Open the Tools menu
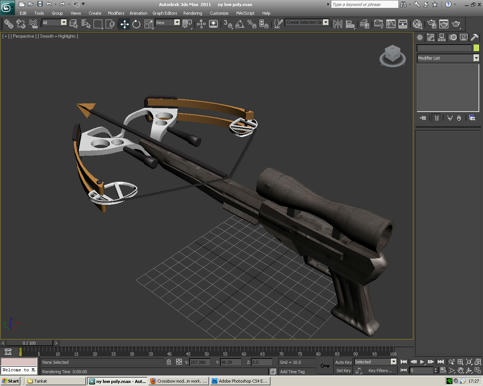Image resolution: width=483 pixels, height=386 pixels. click(x=39, y=13)
